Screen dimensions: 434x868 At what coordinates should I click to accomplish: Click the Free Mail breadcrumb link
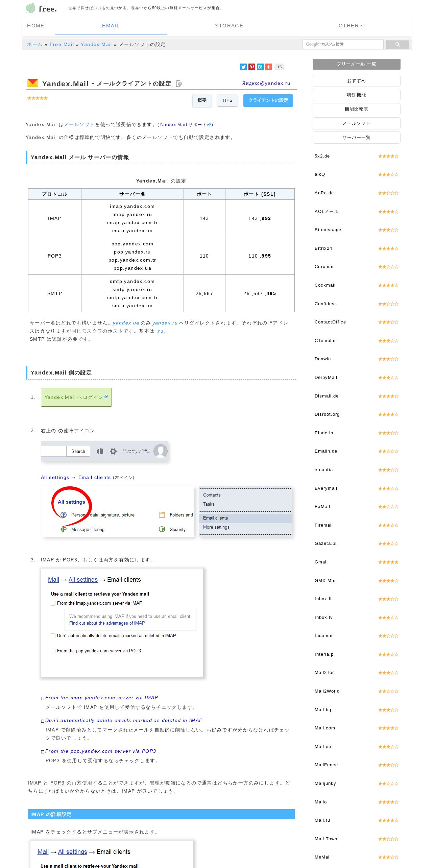click(x=62, y=44)
